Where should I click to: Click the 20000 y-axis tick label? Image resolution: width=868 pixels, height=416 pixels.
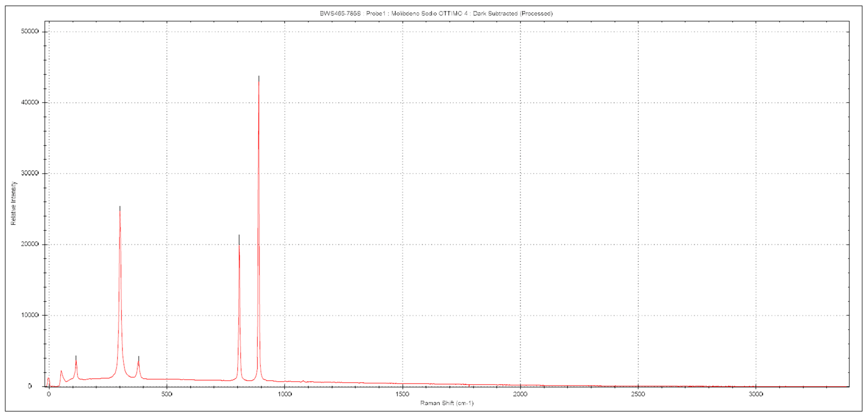(x=30, y=244)
